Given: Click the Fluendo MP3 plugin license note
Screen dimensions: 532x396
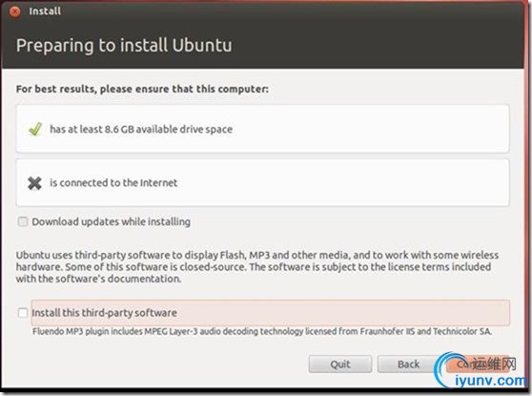Looking at the screenshot, I should pyautogui.click(x=262, y=331).
